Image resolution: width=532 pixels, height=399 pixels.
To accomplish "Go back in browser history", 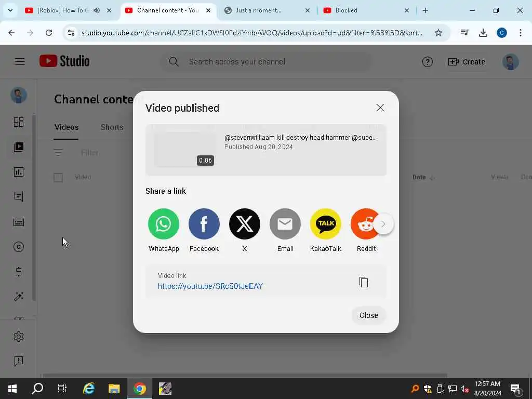I will pos(11,33).
